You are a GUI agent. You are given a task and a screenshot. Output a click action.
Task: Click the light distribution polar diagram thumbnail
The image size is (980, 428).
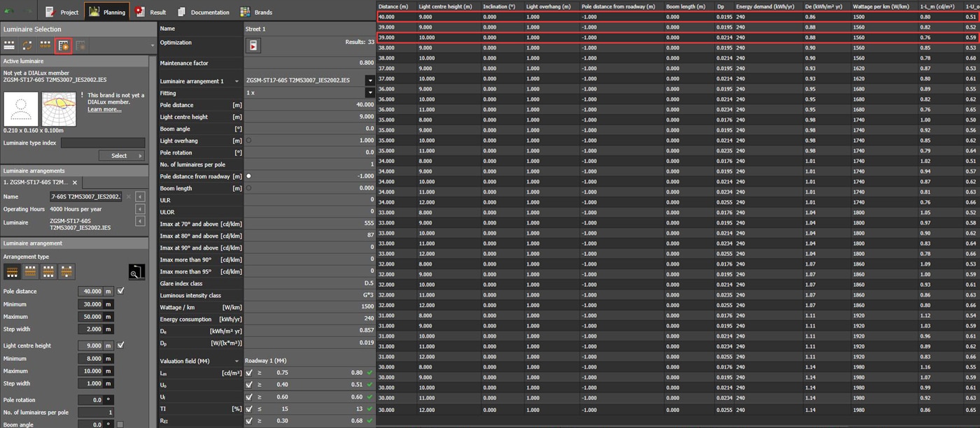[59, 109]
